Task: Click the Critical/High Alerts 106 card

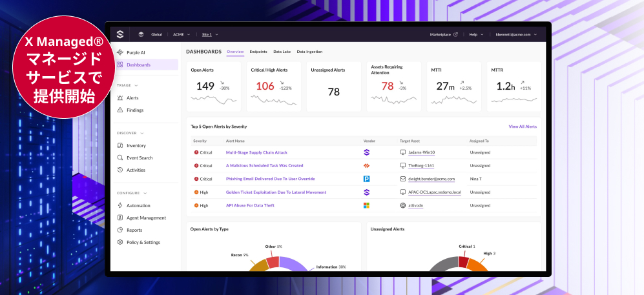Action: coord(273,86)
